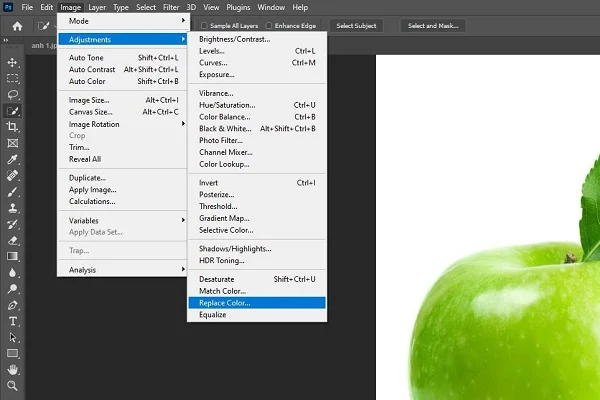Screen dimensions: 600x400
Task: Select the Eyedropper tool
Action: coord(14,159)
